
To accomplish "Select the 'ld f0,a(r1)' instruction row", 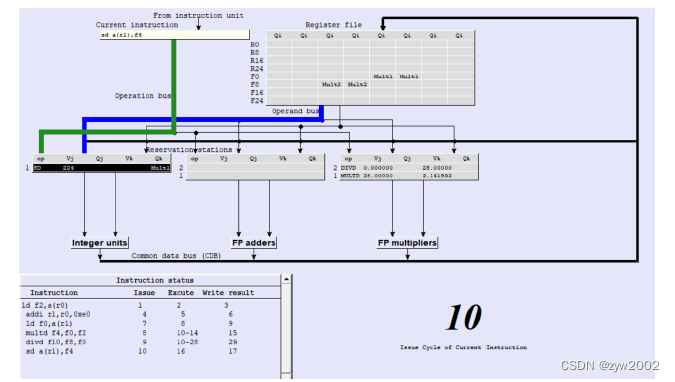I will [151, 323].
